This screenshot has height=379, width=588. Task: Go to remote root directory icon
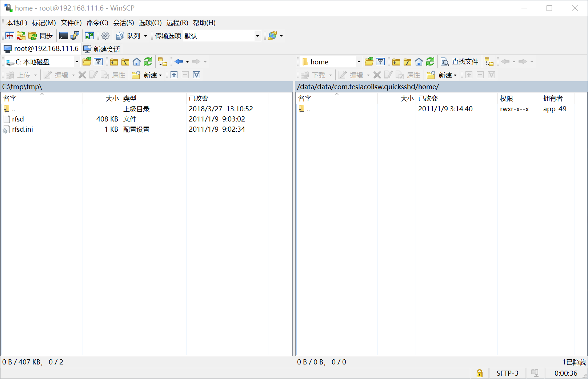tap(408, 62)
